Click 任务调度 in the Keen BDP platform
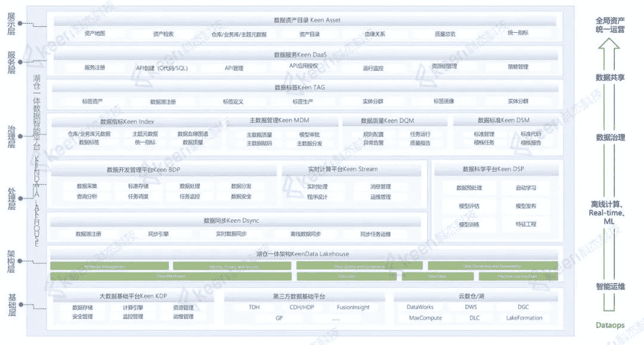Image resolution: width=644 pixels, height=345 pixels. [x=138, y=196]
